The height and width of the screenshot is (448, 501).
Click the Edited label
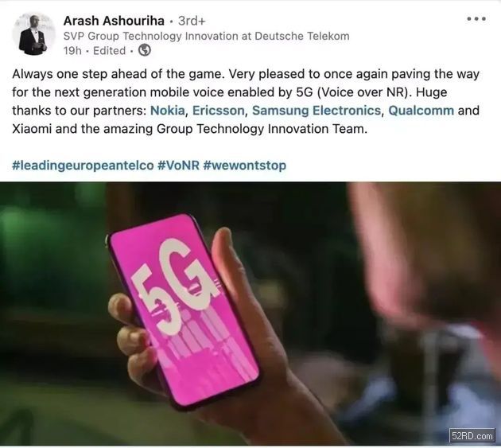109,51
